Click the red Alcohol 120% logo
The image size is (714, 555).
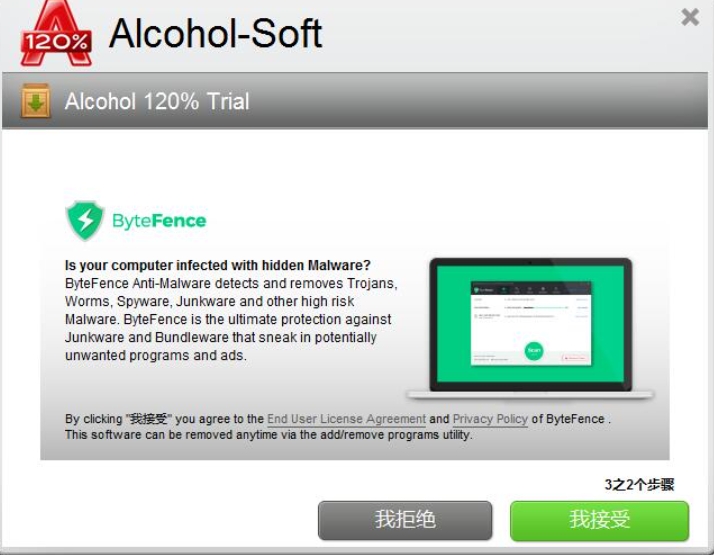tap(56, 34)
